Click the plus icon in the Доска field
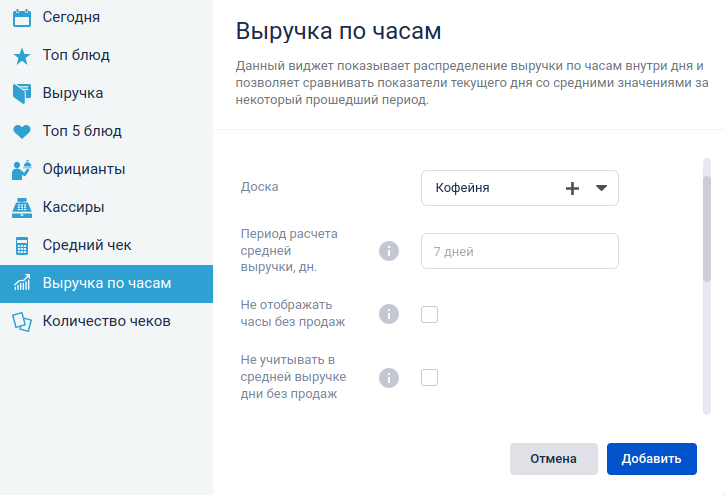 click(572, 188)
